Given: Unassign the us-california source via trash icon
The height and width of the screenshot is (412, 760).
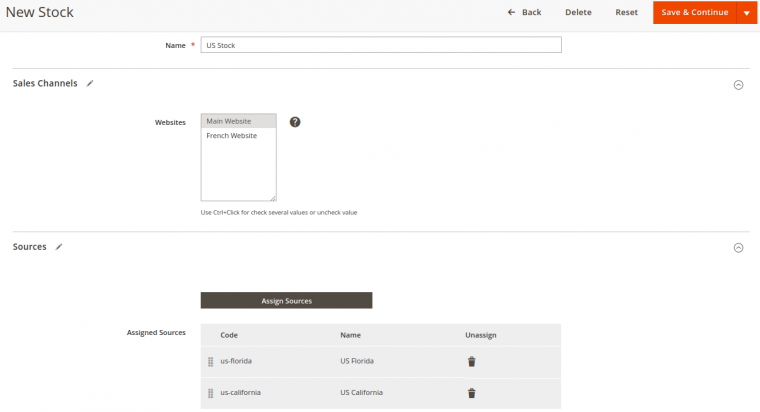Looking at the screenshot, I should 471,393.
